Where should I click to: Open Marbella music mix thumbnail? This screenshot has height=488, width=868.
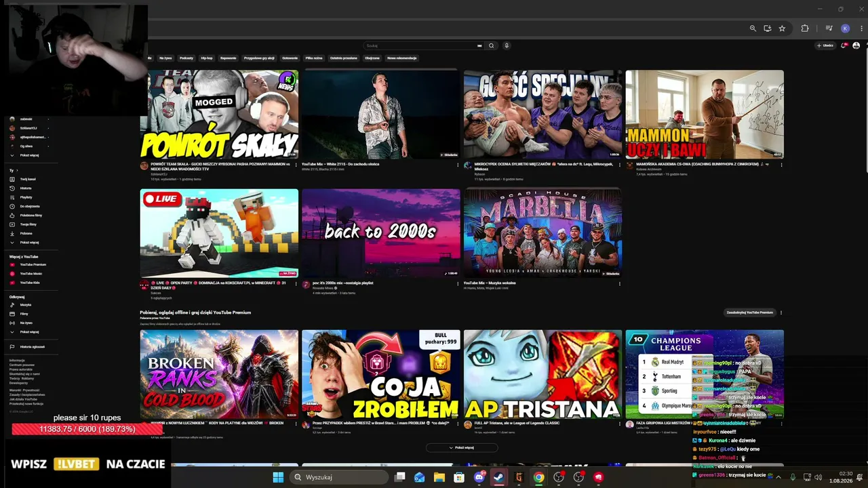pyautogui.click(x=543, y=233)
